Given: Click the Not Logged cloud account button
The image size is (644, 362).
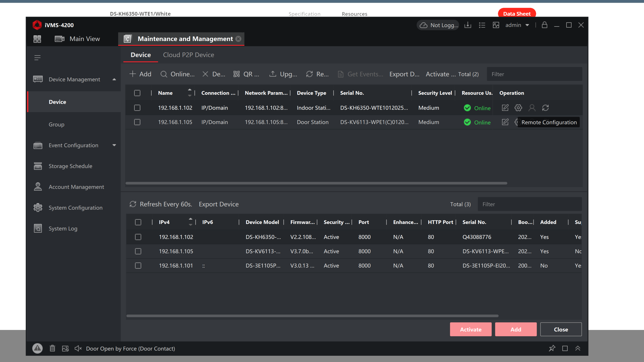Looking at the screenshot, I should pos(438,25).
